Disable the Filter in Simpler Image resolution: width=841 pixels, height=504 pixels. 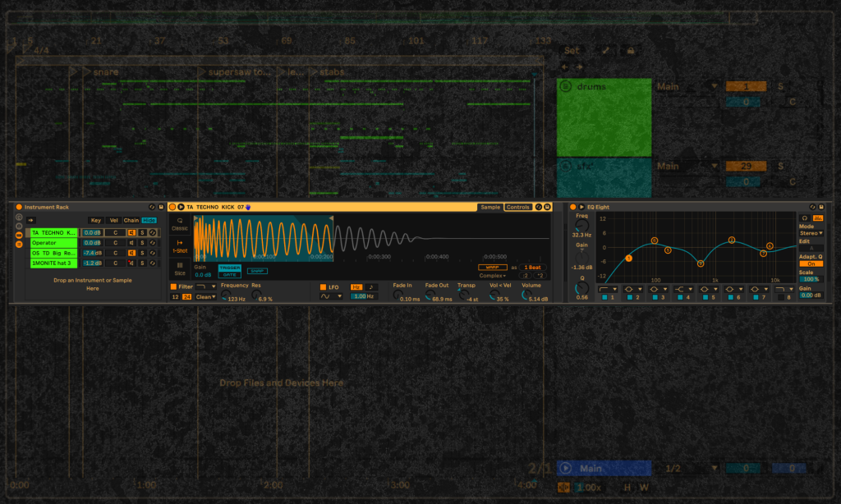click(173, 286)
